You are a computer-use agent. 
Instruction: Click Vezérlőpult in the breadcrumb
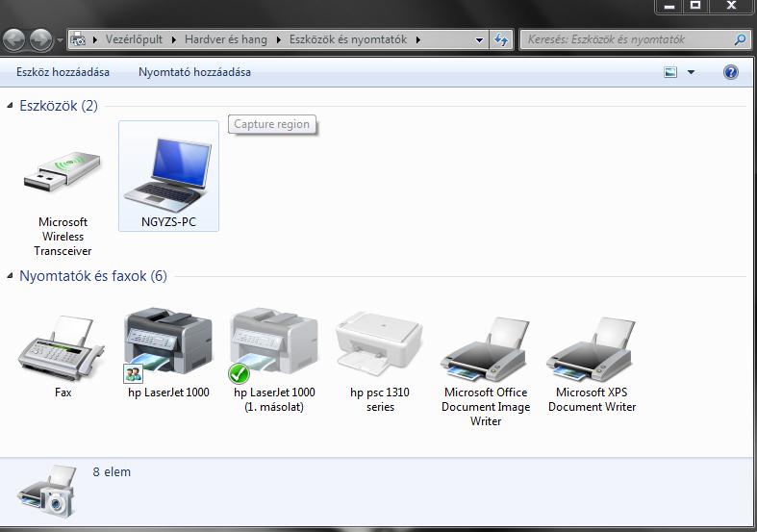click(x=134, y=39)
